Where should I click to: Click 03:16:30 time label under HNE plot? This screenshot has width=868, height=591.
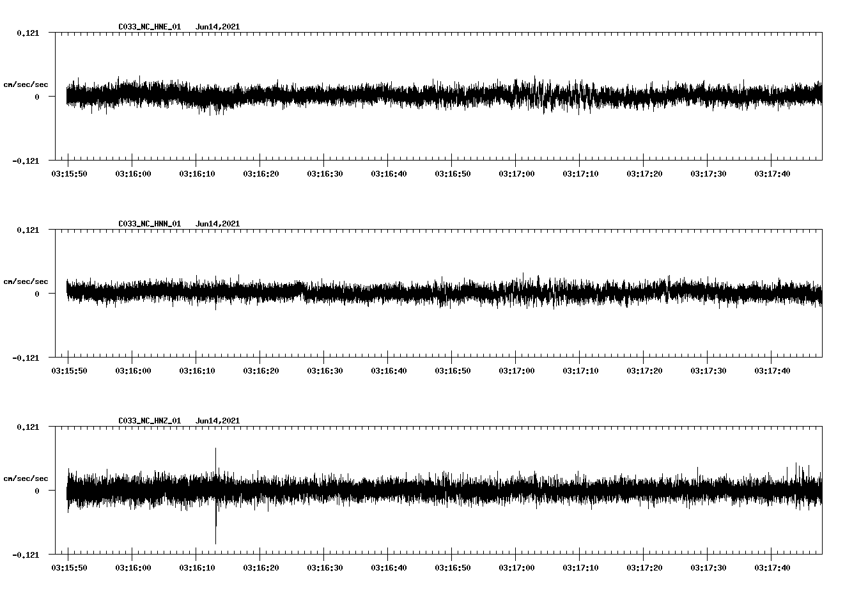pyautogui.click(x=325, y=173)
